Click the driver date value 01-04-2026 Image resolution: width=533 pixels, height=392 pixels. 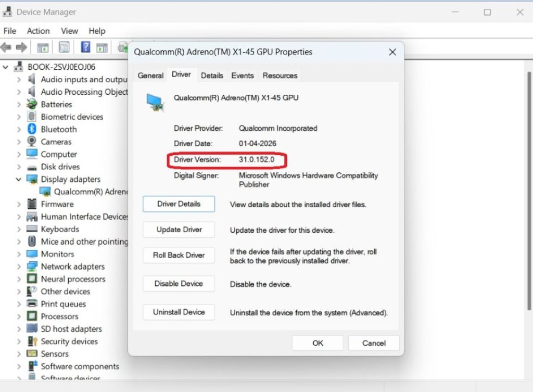pyautogui.click(x=257, y=144)
